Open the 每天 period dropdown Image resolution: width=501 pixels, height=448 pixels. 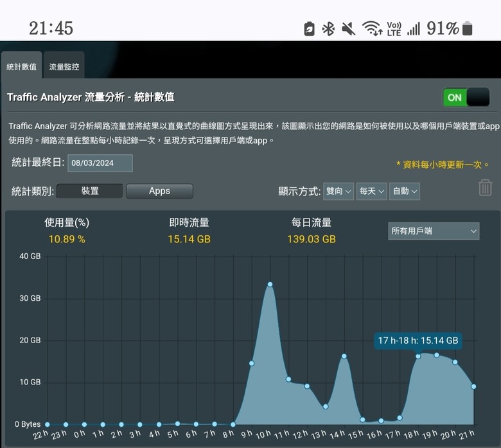372,192
